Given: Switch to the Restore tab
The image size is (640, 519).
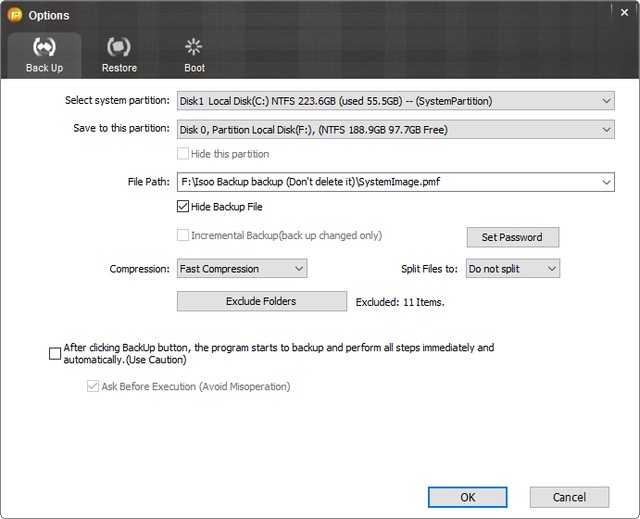Looking at the screenshot, I should 119,55.
